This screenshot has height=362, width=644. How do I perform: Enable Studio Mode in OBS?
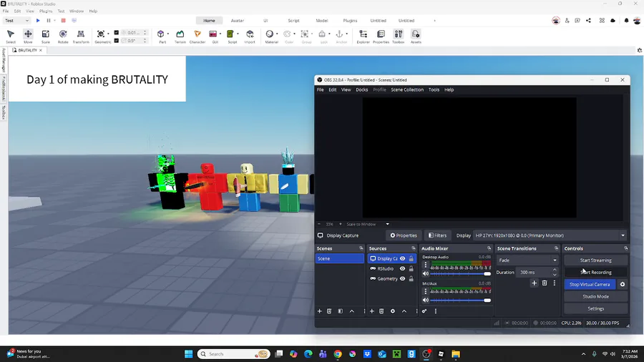coord(595,296)
